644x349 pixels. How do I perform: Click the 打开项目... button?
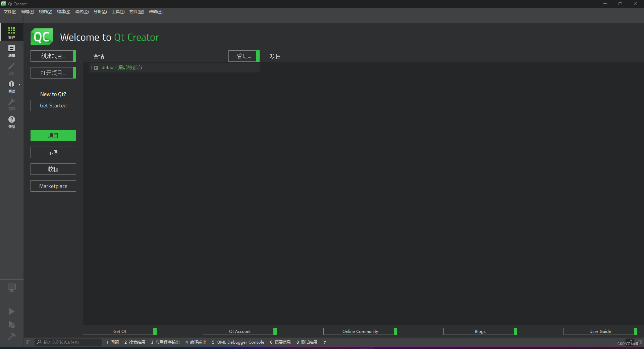pos(53,73)
